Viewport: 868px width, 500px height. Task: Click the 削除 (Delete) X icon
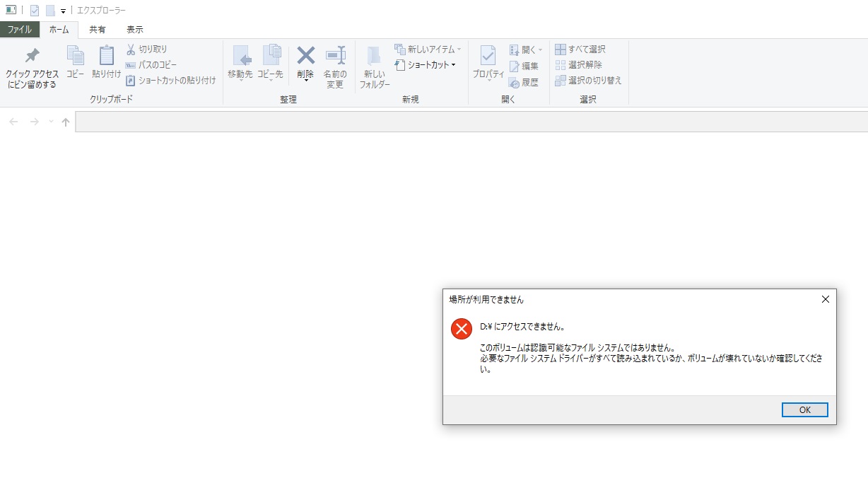tap(305, 55)
